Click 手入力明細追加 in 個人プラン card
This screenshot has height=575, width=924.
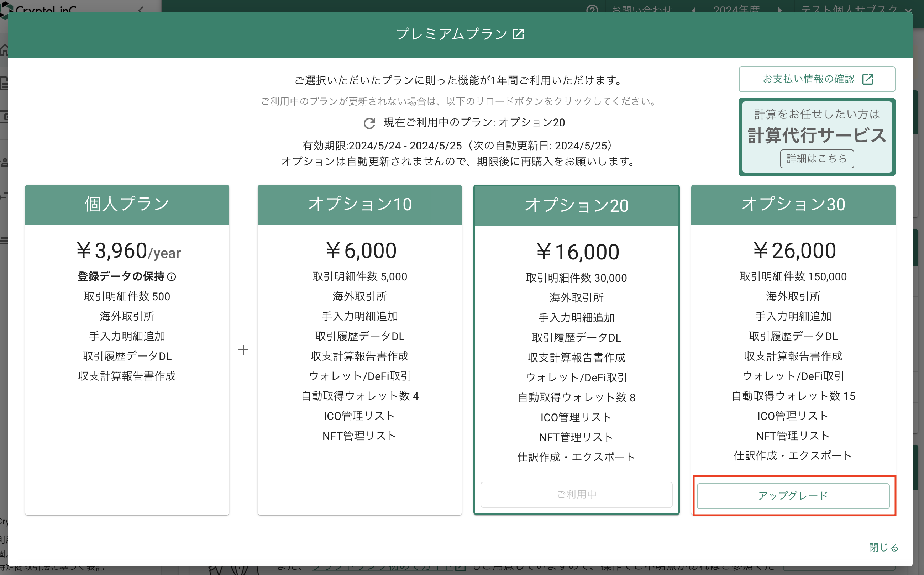(x=127, y=336)
